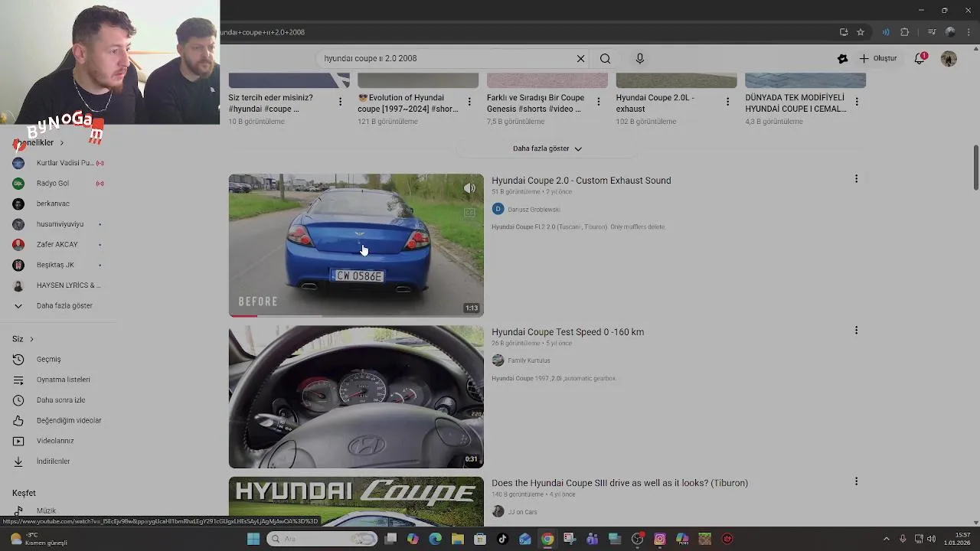Toggle mute on the blue coupe preview
Viewport: 980px width, 551px height.
point(469,188)
